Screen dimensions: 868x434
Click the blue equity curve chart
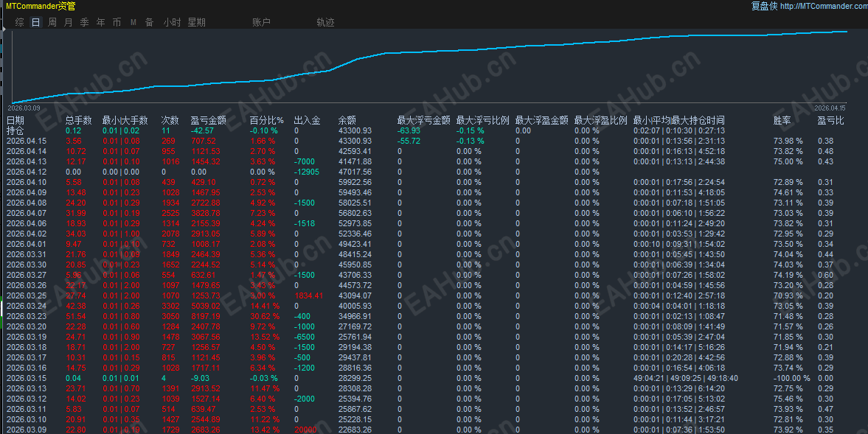tap(429, 66)
